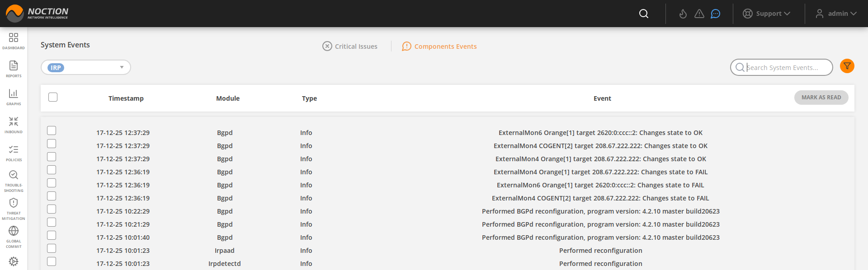Click the orange filter funnel button

(847, 66)
